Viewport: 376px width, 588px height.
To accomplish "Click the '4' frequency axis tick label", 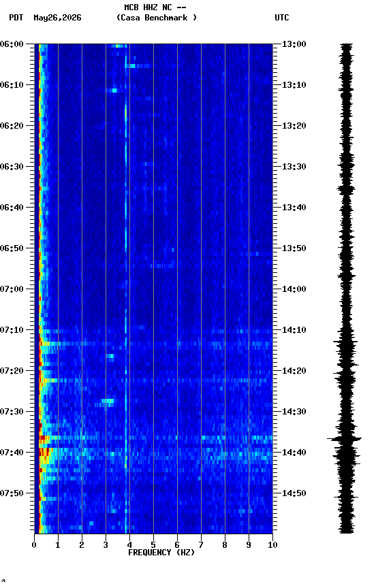I will tap(129, 545).
